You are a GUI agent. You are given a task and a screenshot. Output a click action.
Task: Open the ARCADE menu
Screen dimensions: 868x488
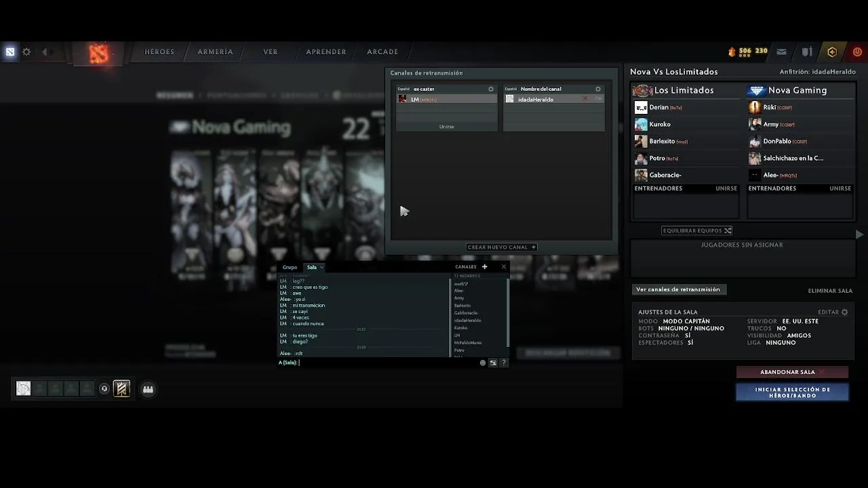pos(382,52)
